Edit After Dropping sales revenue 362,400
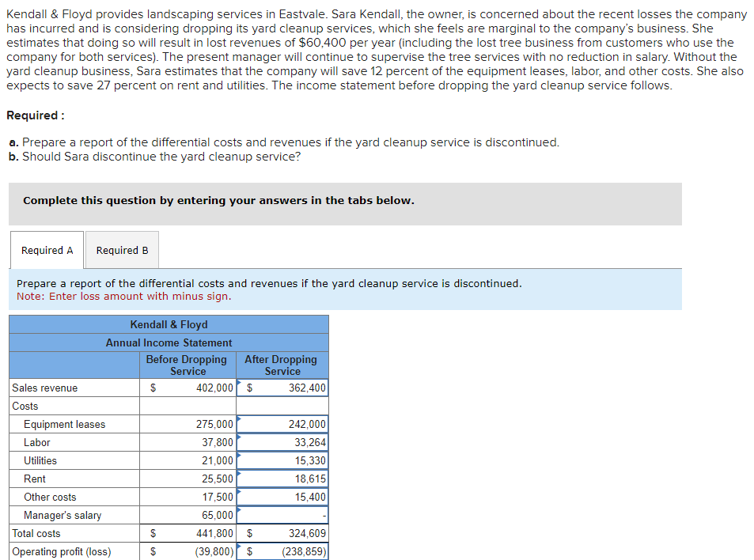 [282, 388]
